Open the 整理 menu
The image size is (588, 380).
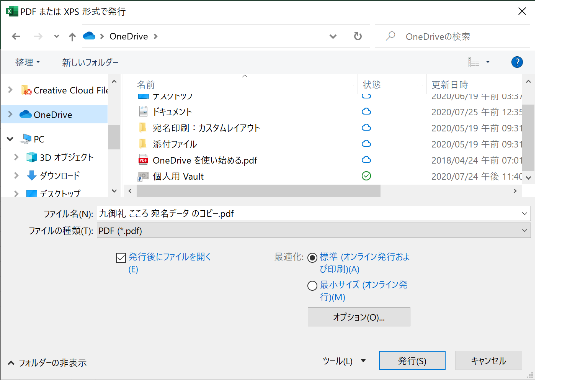[x=27, y=62]
